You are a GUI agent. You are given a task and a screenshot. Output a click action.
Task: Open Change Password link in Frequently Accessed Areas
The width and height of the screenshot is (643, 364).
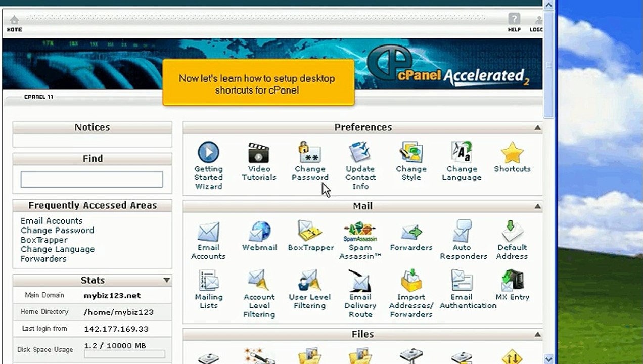coord(57,230)
